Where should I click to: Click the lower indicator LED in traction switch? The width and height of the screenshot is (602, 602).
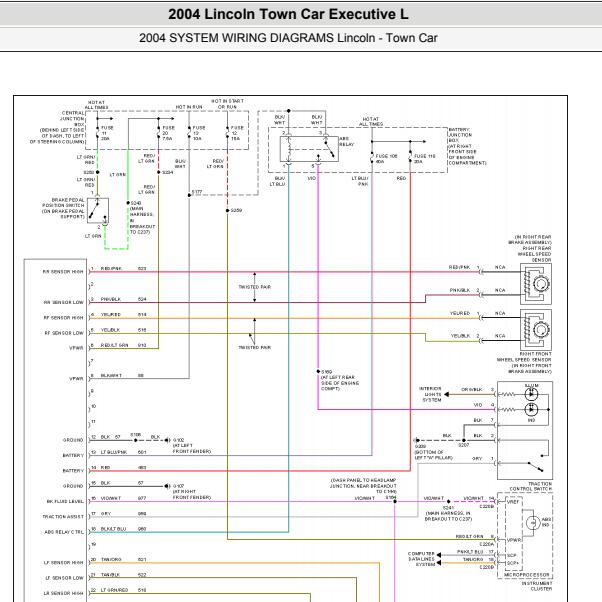pos(531,410)
